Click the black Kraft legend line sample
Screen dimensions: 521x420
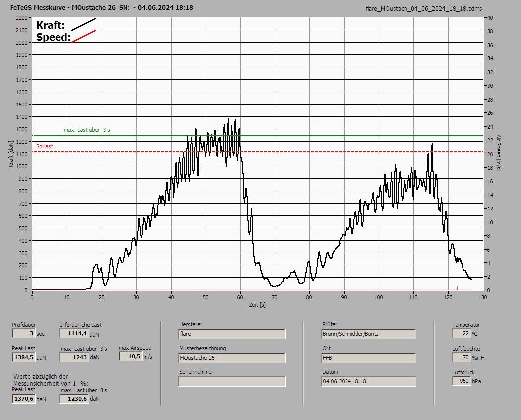83,24
